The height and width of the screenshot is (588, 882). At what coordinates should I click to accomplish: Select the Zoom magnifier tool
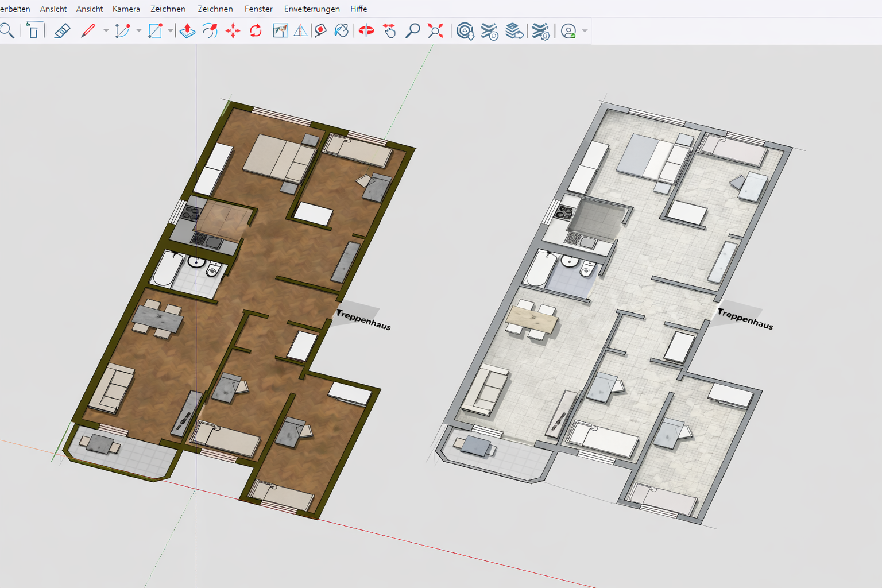pos(412,30)
